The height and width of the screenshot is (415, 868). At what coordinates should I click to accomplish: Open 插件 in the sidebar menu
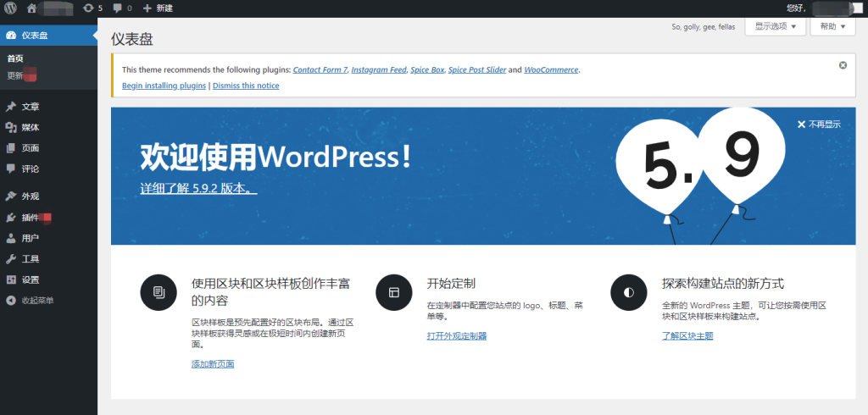pos(31,218)
